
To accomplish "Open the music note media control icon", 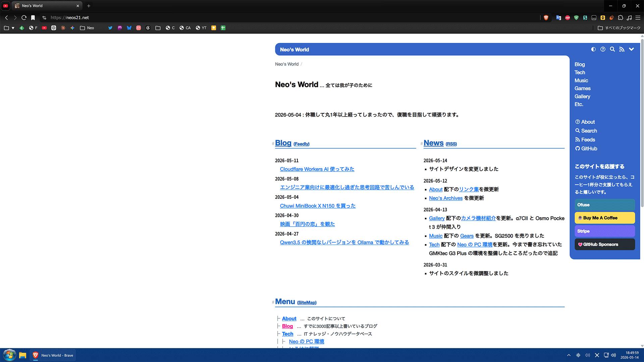I will pyautogui.click(x=629, y=17).
